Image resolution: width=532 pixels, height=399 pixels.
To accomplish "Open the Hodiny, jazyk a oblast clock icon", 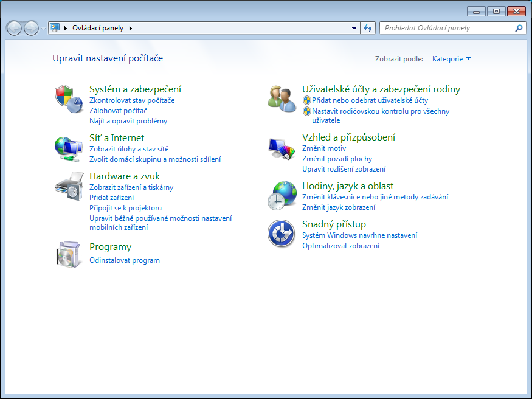I will [282, 195].
